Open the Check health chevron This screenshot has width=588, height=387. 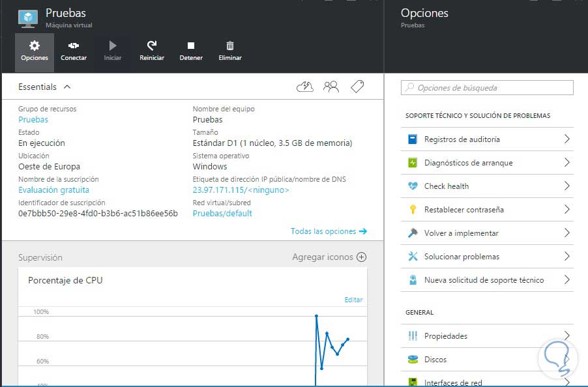[566, 186]
